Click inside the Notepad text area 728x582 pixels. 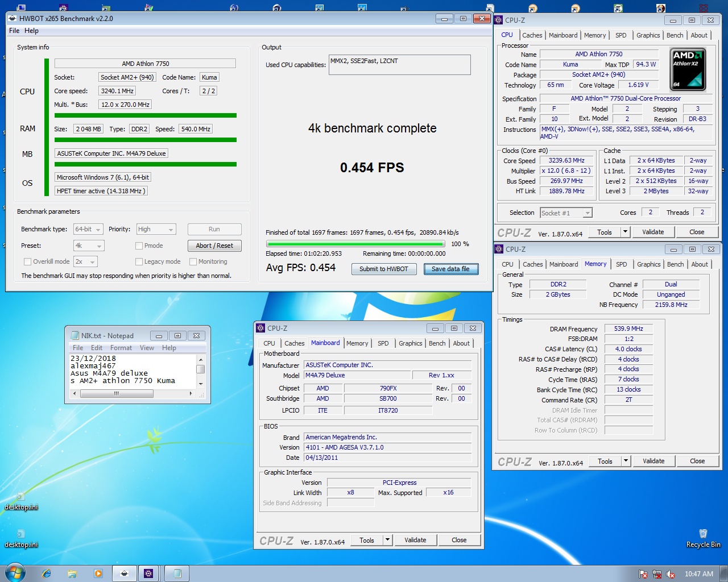tap(133, 371)
